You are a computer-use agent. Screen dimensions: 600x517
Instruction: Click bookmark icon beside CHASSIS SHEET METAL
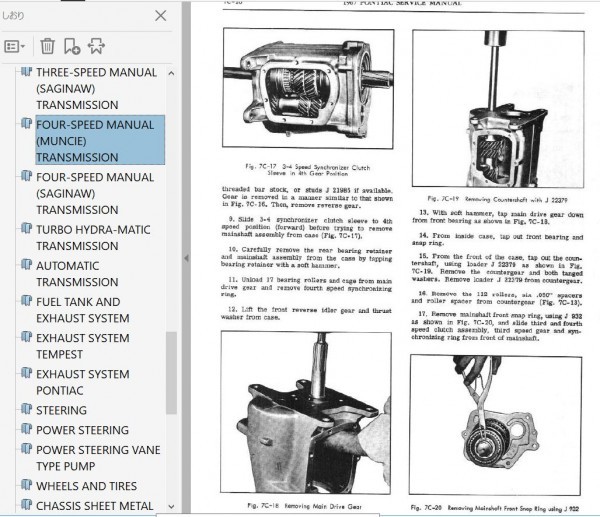pyautogui.click(x=26, y=504)
